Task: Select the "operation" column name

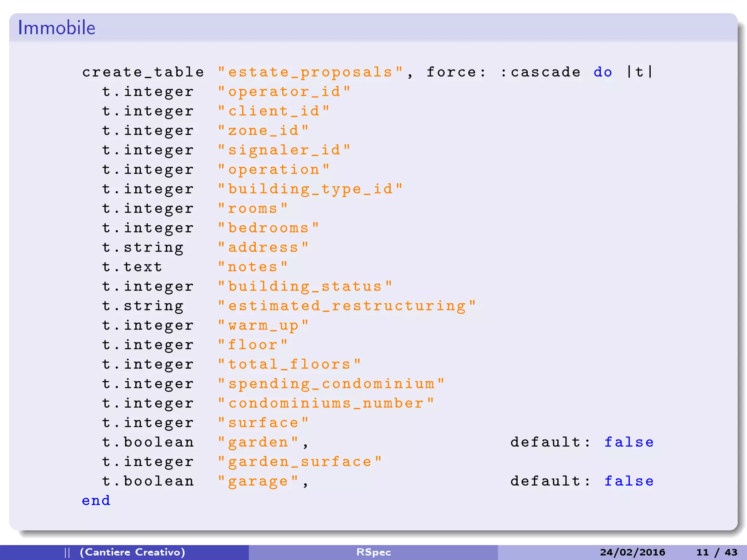Action: coord(274,170)
